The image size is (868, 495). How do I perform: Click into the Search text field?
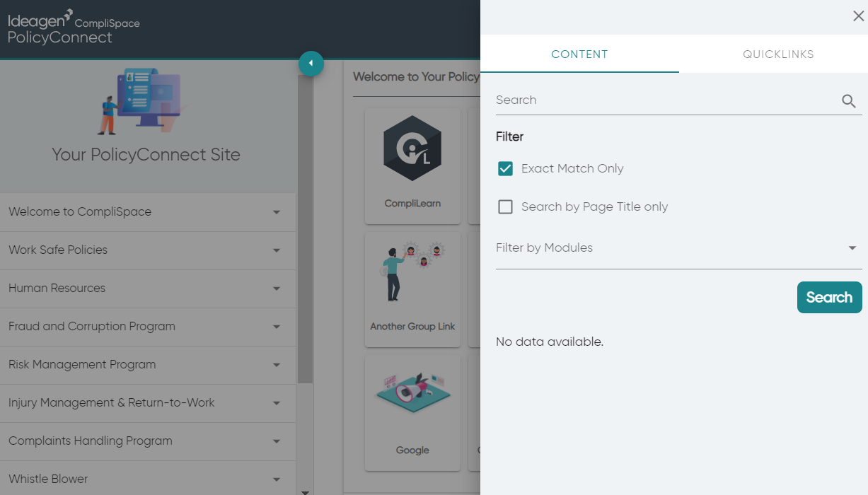[x=666, y=100]
